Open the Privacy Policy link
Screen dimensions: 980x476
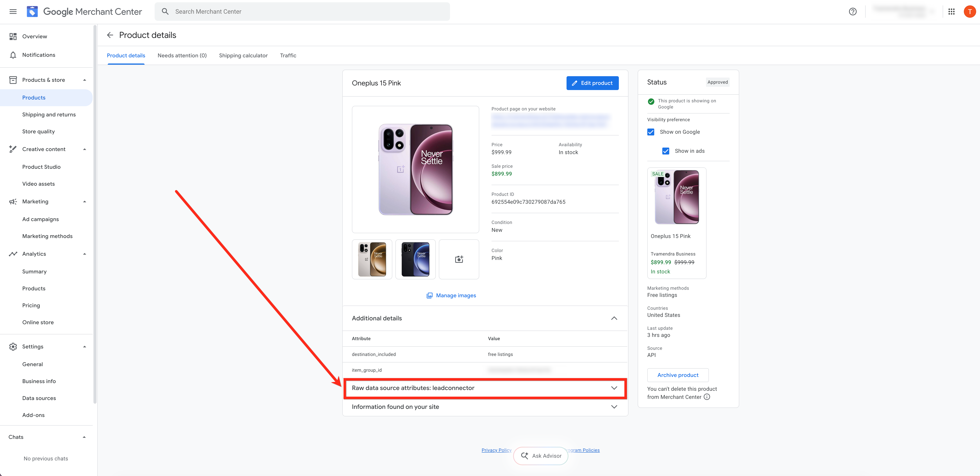pos(496,450)
